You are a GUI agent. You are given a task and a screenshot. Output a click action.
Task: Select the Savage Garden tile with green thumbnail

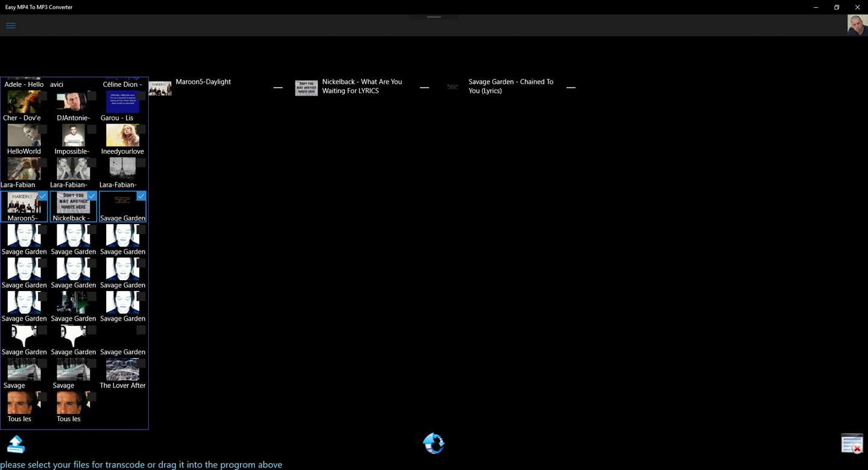[x=73, y=302]
